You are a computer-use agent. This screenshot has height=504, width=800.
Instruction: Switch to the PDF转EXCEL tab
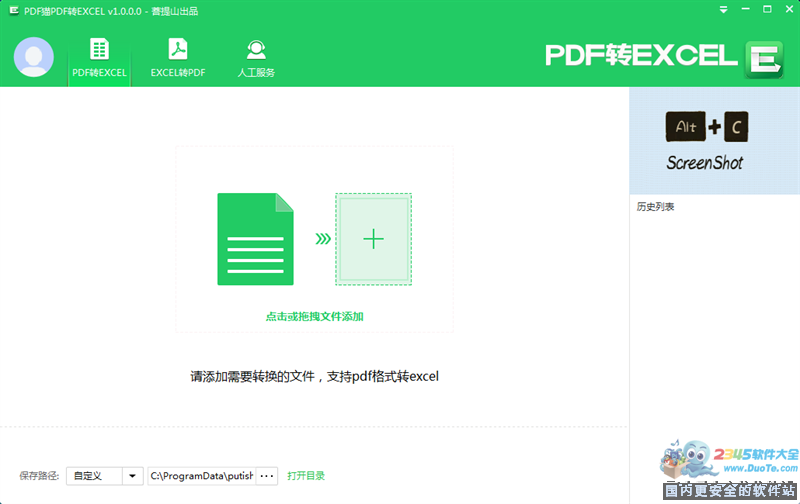point(99,58)
